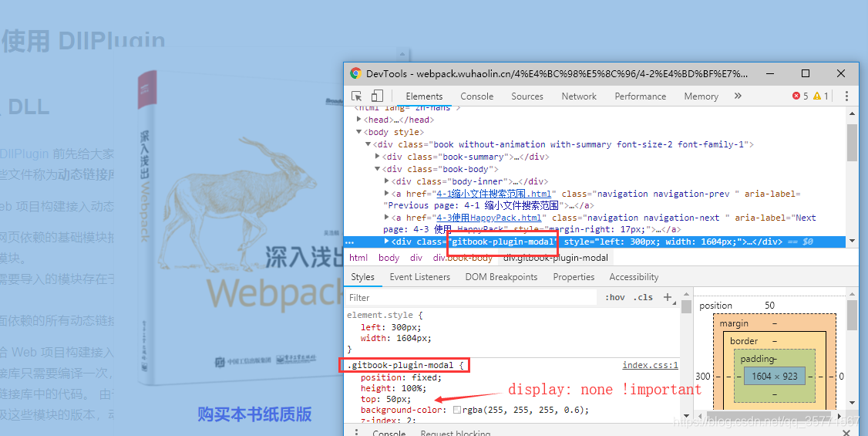Expand the head node
This screenshot has height=436, width=868.
coord(358,119)
